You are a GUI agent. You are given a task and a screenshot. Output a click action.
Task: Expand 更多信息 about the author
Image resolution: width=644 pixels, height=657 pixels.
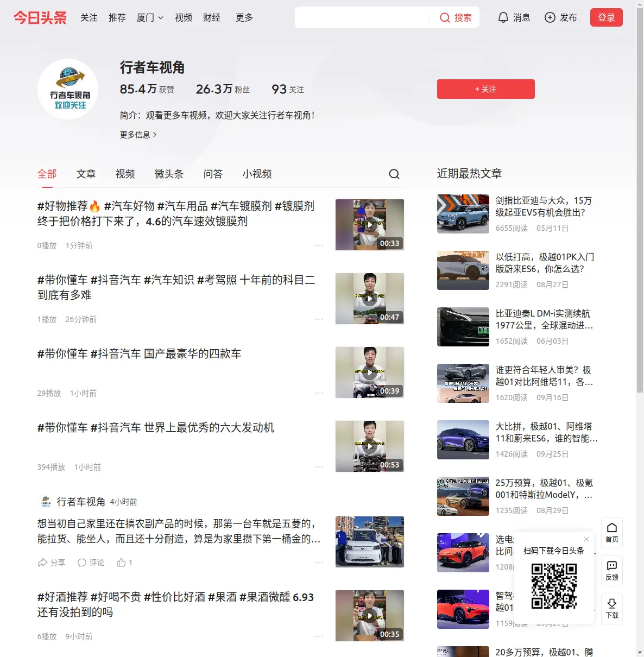(138, 135)
